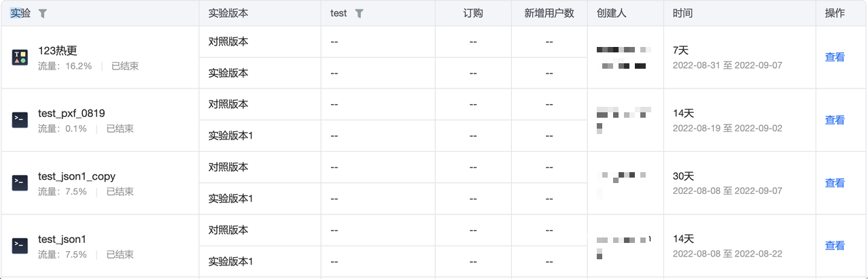Select the 操作 column header

[835, 14]
